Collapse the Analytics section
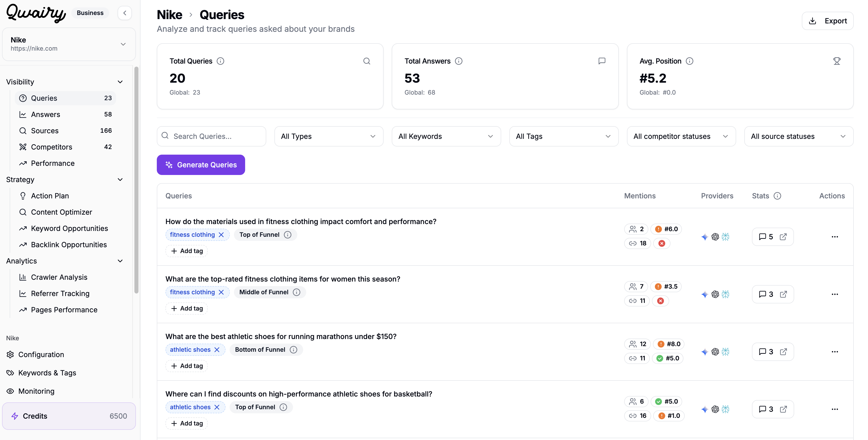This screenshot has width=868, height=440. click(120, 261)
